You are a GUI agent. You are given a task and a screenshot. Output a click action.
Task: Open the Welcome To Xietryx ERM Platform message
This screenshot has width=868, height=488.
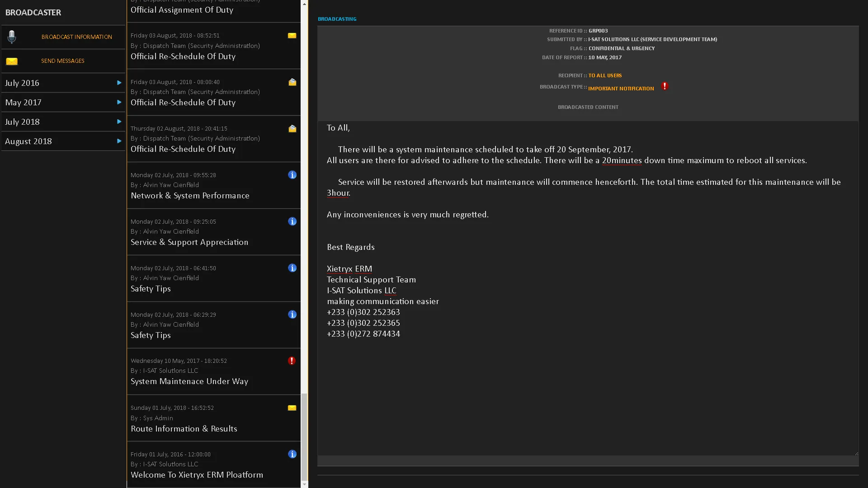tap(197, 475)
